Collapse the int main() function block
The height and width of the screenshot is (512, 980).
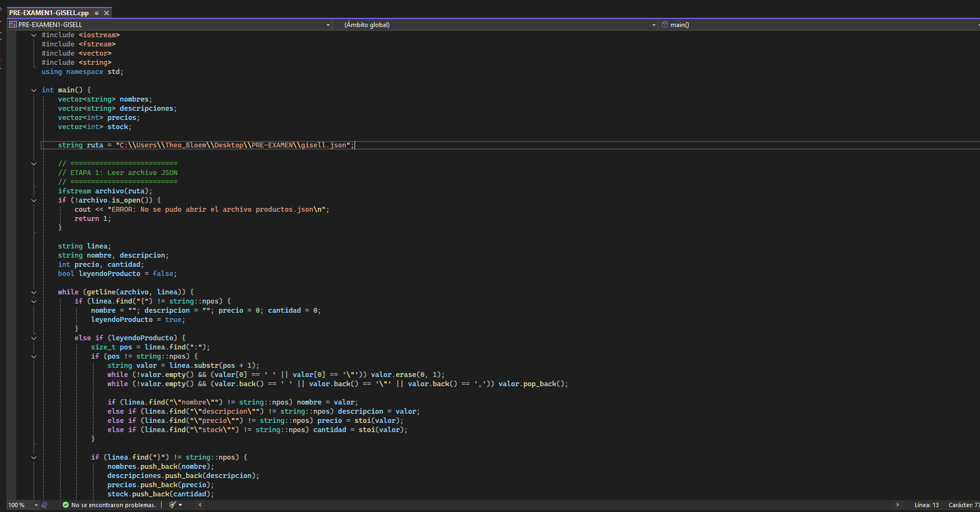tap(34, 90)
